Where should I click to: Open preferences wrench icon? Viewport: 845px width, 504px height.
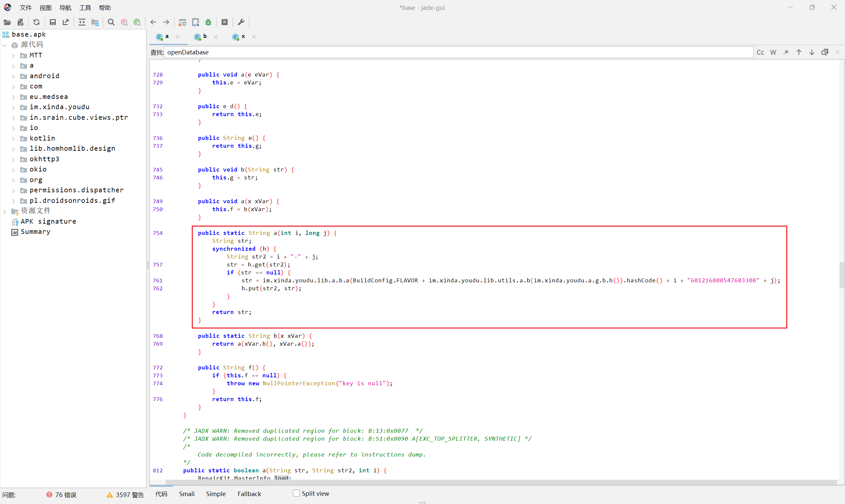tap(241, 22)
